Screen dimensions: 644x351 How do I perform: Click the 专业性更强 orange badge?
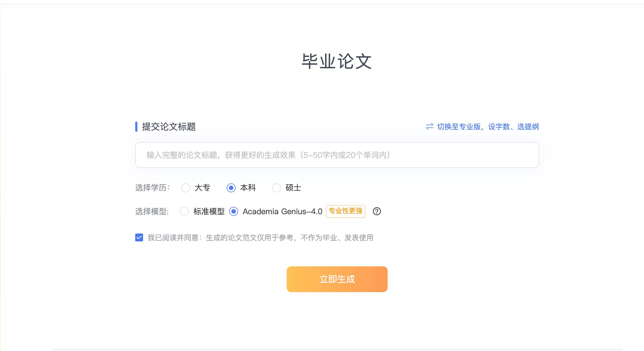[345, 211]
